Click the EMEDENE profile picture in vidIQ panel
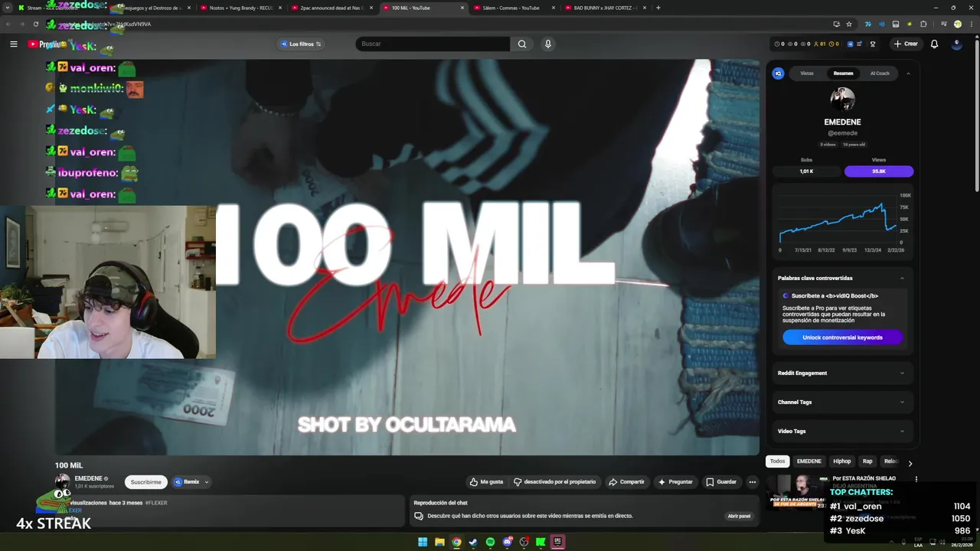980x551 pixels. point(842,99)
